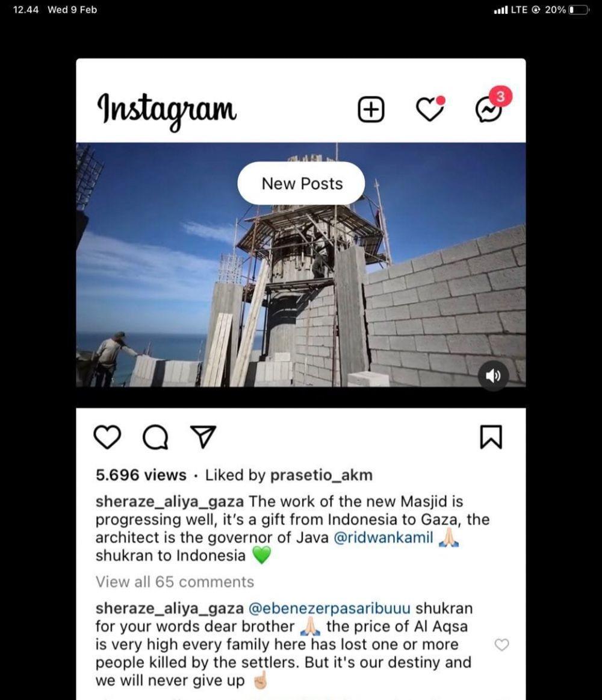Open the activity heart notifications icon
The image size is (602, 700).
click(x=430, y=108)
